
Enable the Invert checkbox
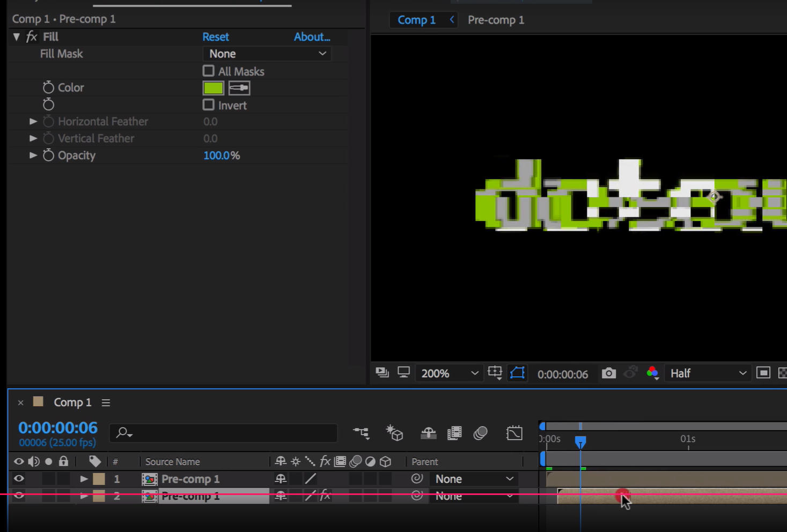(208, 105)
